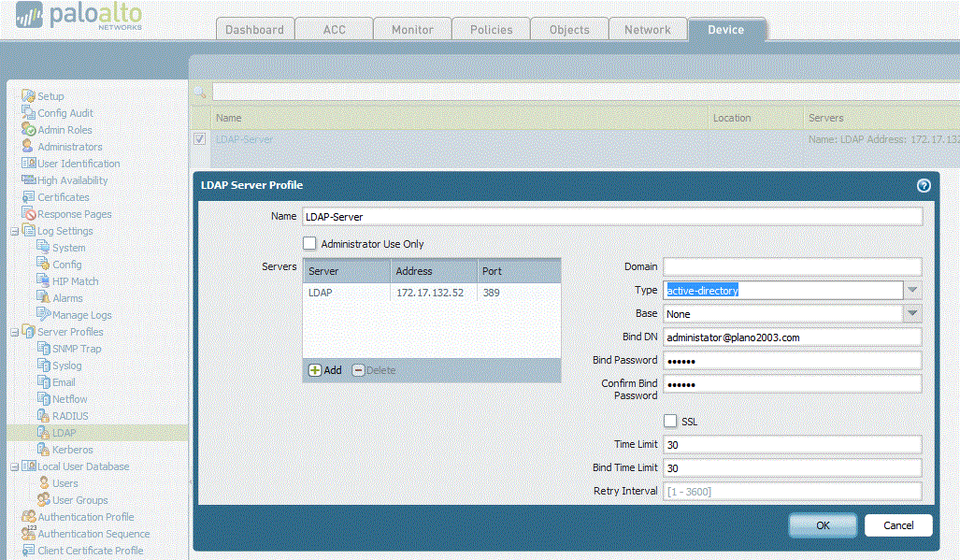Open the Setup page icon in sidebar
This screenshot has height=560, width=960.
28,95
